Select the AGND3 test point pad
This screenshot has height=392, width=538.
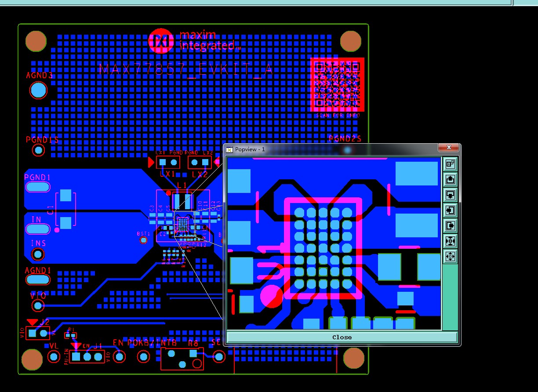tap(38, 91)
